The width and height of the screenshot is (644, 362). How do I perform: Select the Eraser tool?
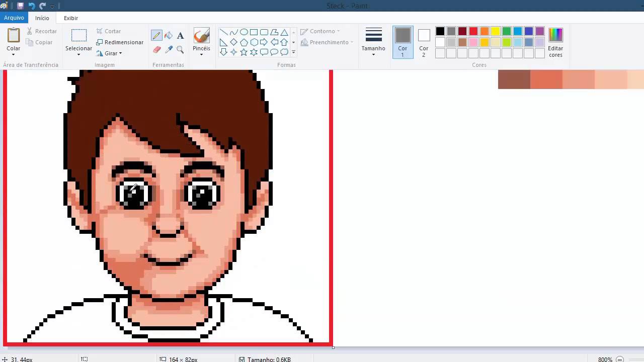coord(156,49)
